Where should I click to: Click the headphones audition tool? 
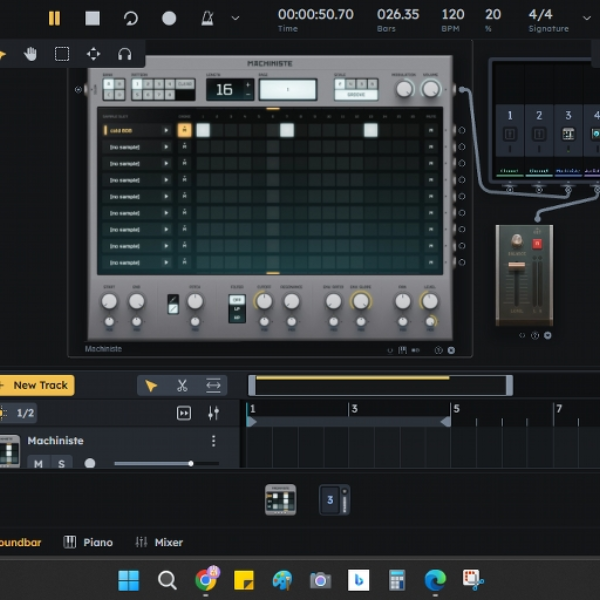[124, 54]
